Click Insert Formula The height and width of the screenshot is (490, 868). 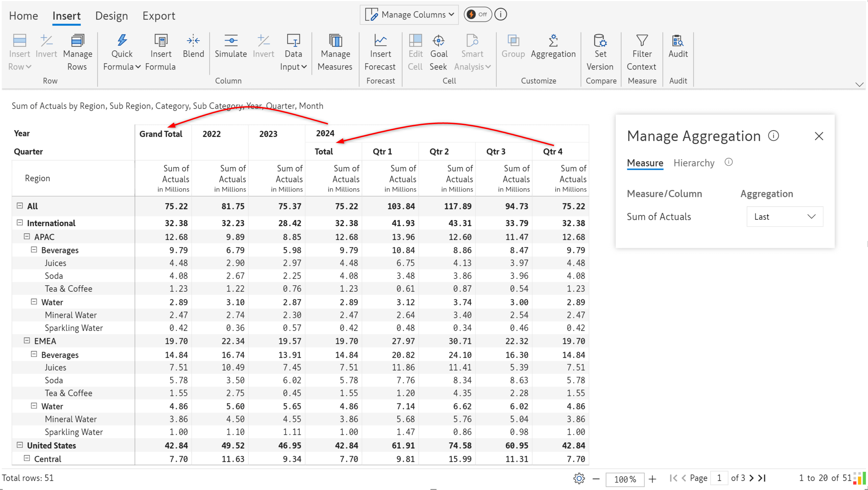pos(160,52)
